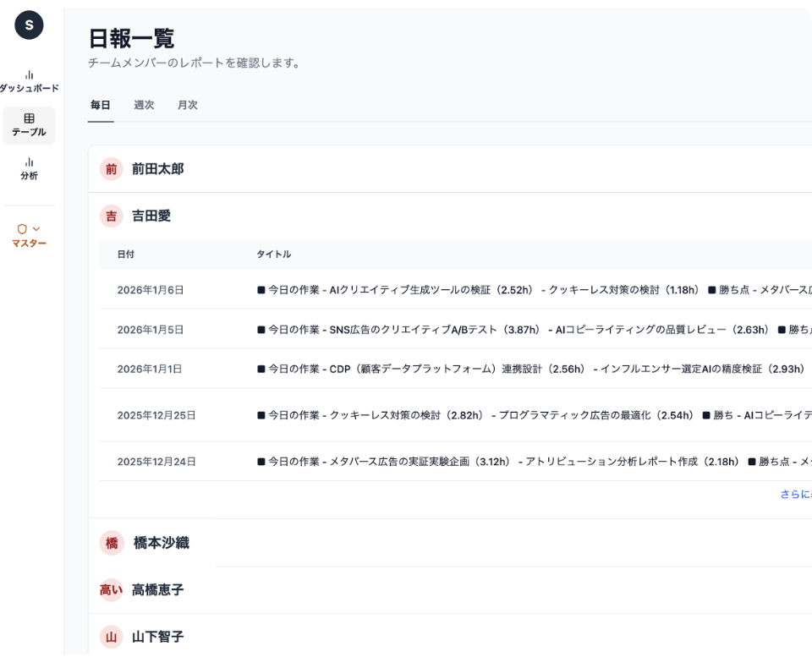Click the テーブル grid icon in sidebar
Image resolution: width=812 pixels, height=657 pixels.
tap(30, 118)
